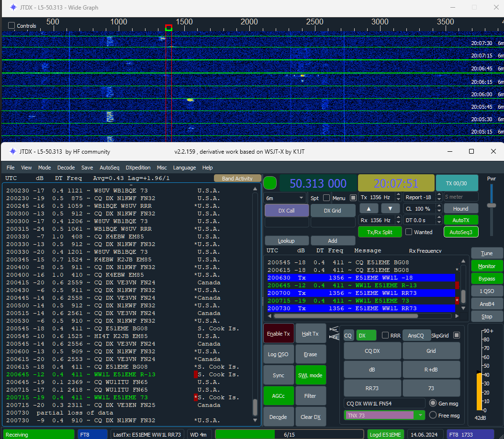Click the Rx Frequency list's right scroll arrow

[x=457, y=316]
